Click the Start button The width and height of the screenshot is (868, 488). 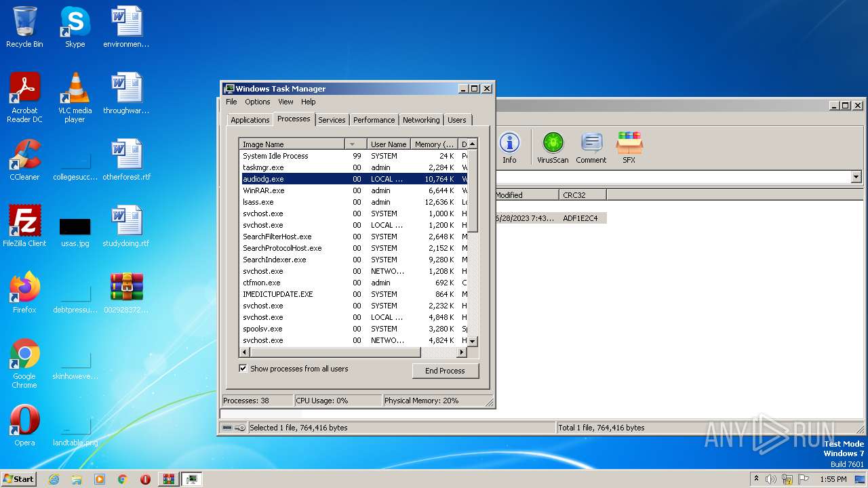click(x=19, y=479)
